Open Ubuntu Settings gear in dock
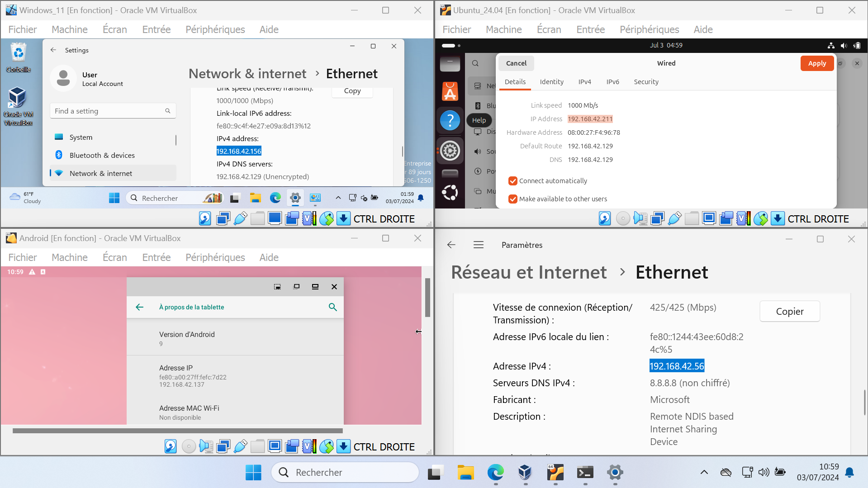 pos(450,151)
